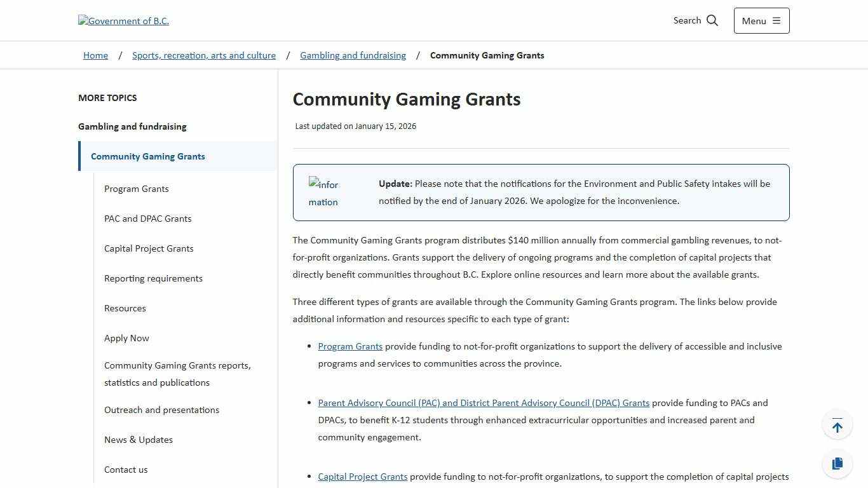Image resolution: width=868 pixels, height=488 pixels.
Task: Select PAC and DPAC Grants in sidebar
Action: pyautogui.click(x=147, y=219)
